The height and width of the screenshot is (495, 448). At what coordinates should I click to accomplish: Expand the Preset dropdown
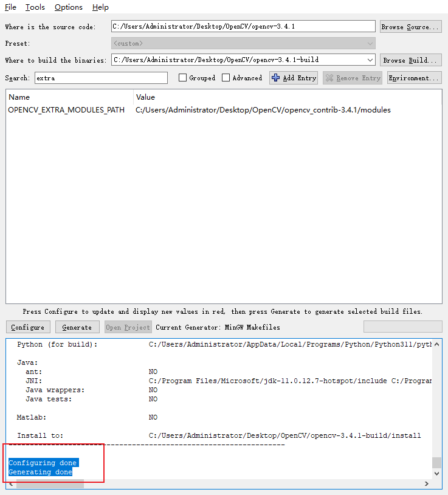click(243, 43)
